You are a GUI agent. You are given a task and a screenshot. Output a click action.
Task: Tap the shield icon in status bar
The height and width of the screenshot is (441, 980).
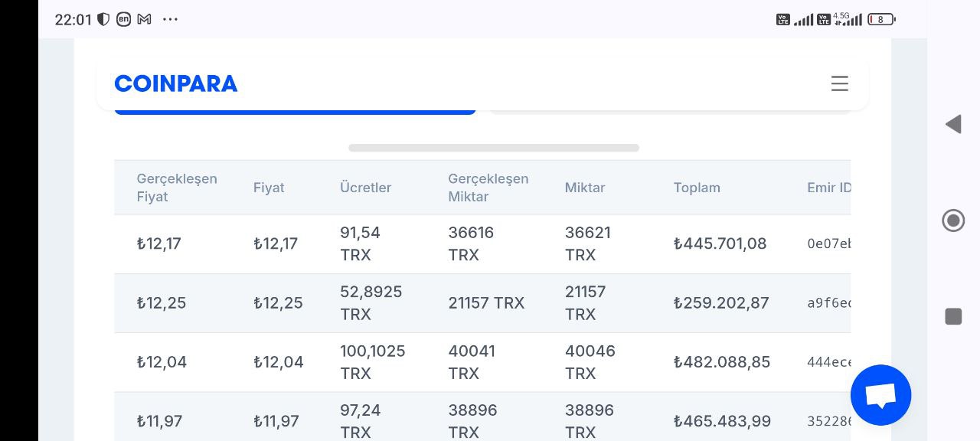pos(103,19)
